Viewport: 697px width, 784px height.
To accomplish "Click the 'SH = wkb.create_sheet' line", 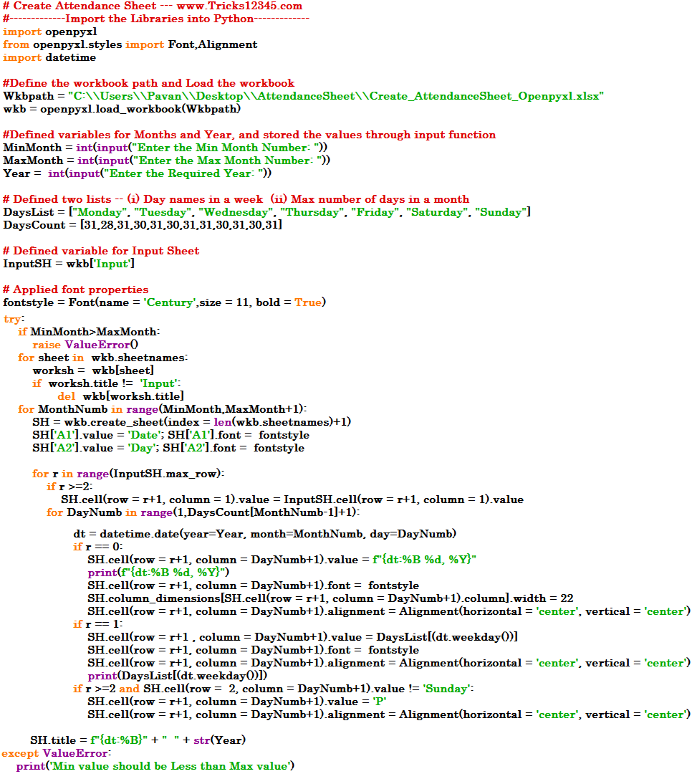I will pyautogui.click(x=192, y=422).
